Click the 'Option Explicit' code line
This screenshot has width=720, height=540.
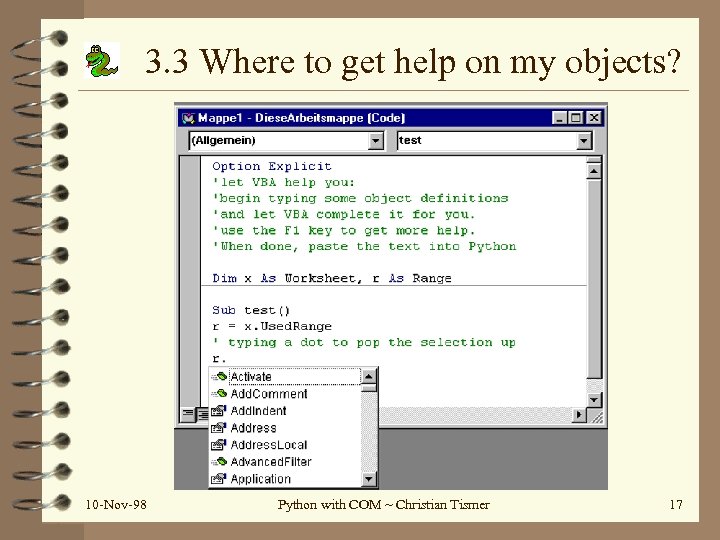pyautogui.click(x=272, y=166)
